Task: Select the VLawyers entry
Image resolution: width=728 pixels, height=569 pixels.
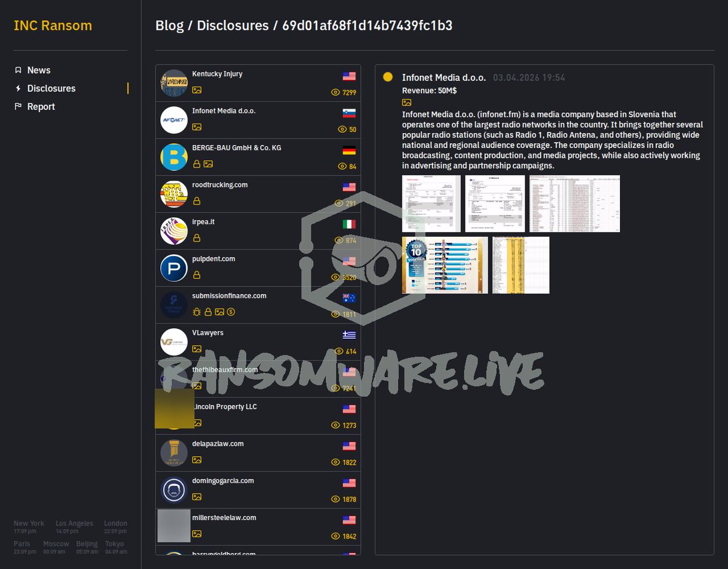Action: click(x=258, y=343)
